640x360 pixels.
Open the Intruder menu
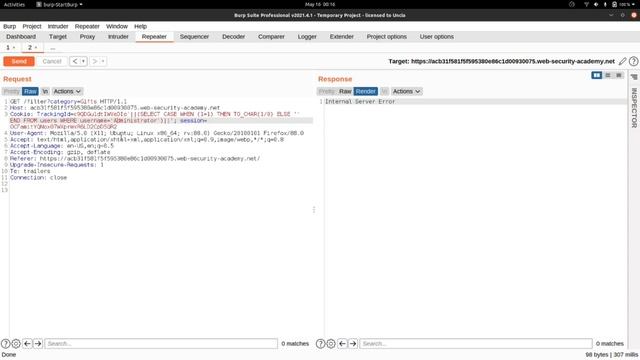[x=58, y=26]
